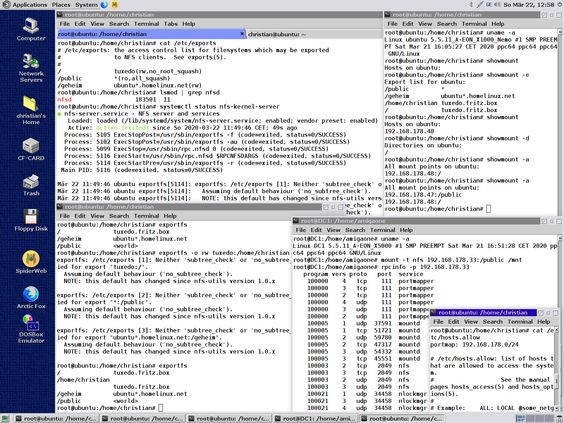Open the System menu in top panel
The width and height of the screenshot is (564, 423).
[86, 5]
